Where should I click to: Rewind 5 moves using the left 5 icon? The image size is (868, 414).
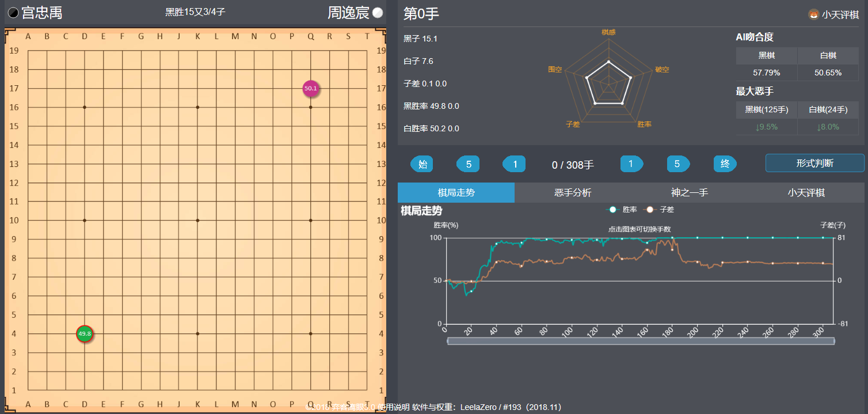coord(468,164)
